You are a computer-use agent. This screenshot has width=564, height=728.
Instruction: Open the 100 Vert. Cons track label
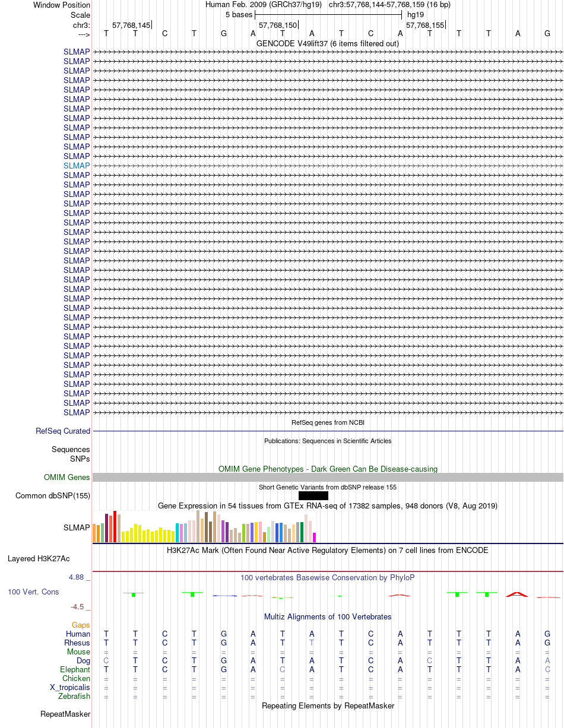coord(33,592)
